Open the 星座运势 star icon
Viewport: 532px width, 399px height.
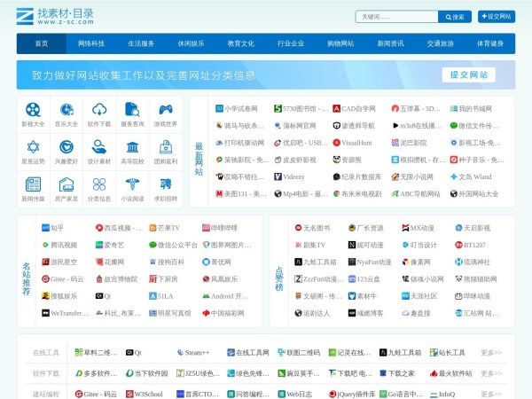tap(33, 148)
